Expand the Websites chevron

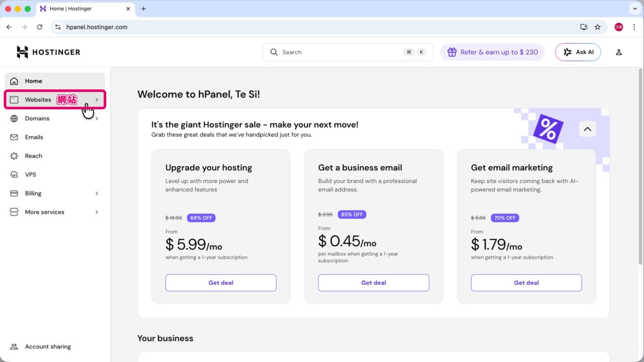97,100
